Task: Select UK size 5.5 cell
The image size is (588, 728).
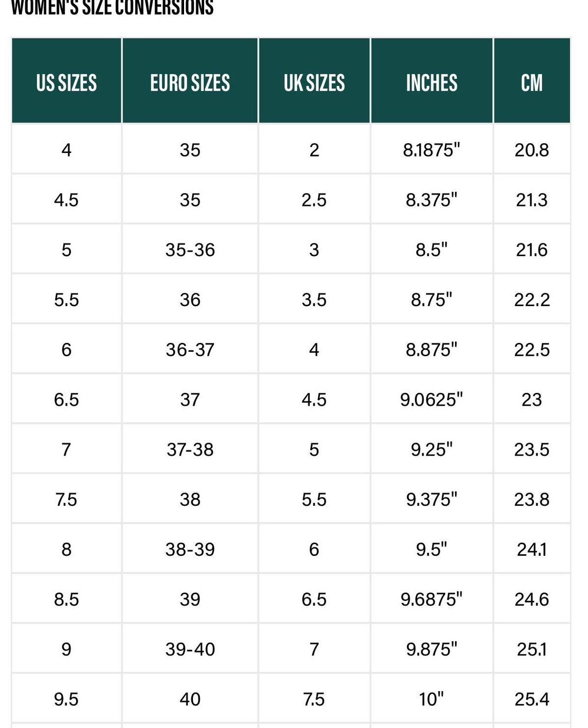Action: coord(314,499)
